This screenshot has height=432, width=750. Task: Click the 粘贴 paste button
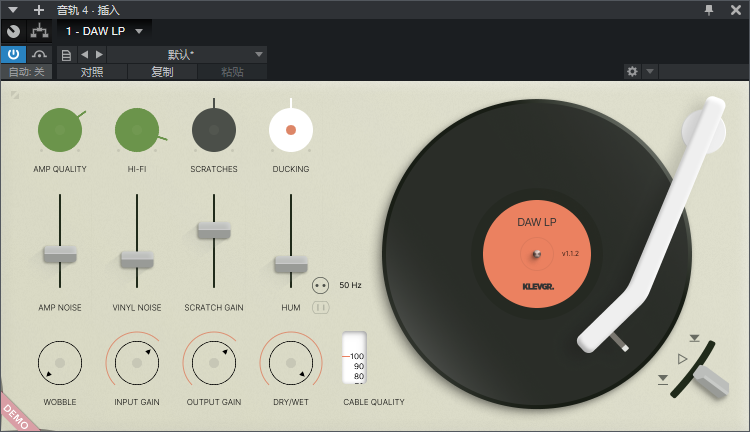click(x=232, y=72)
